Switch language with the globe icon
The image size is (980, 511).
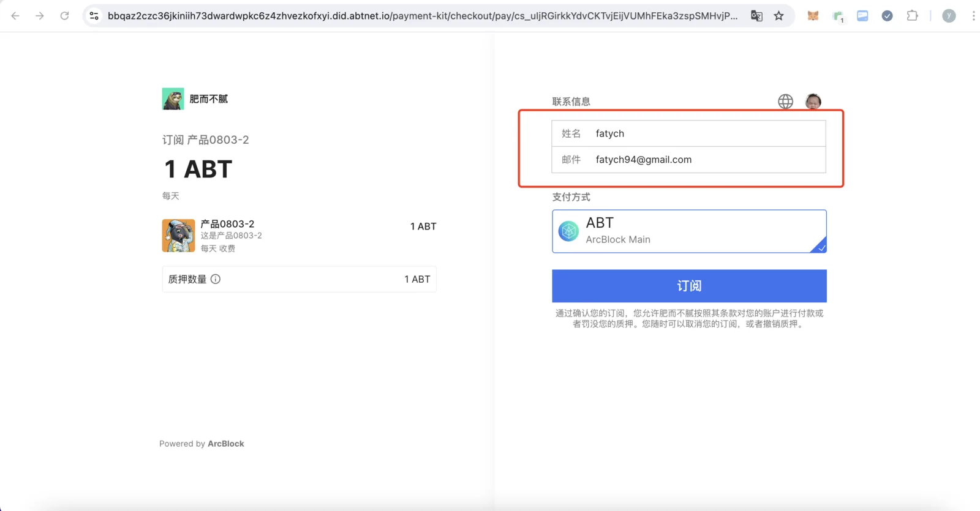785,102
